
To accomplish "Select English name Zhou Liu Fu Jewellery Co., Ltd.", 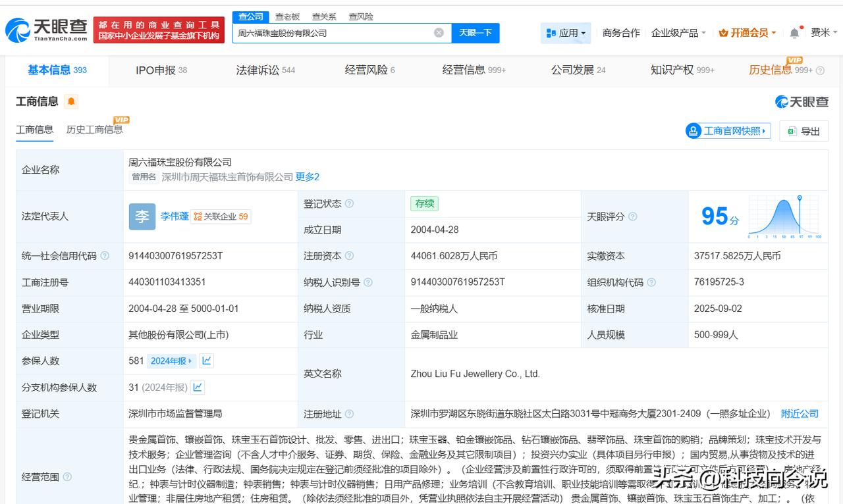I will click(x=475, y=374).
